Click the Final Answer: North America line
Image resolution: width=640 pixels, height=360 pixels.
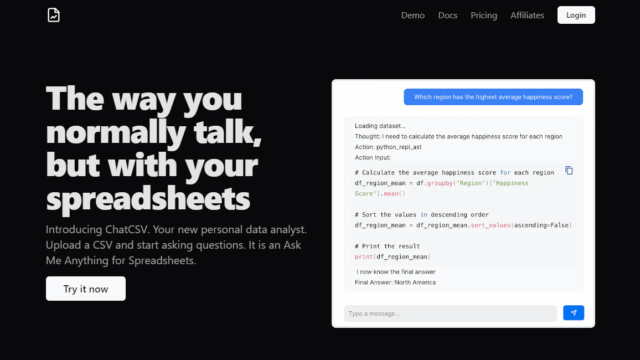pos(395,282)
